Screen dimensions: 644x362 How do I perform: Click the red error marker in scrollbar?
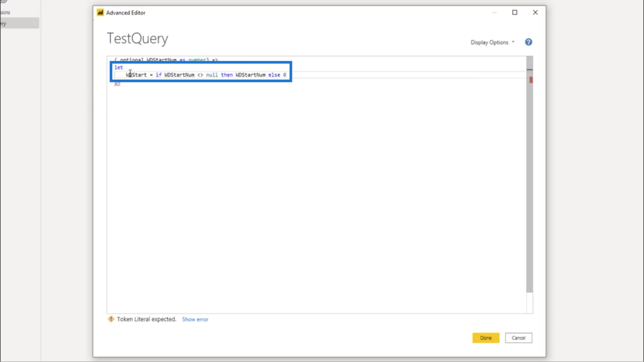pyautogui.click(x=531, y=80)
